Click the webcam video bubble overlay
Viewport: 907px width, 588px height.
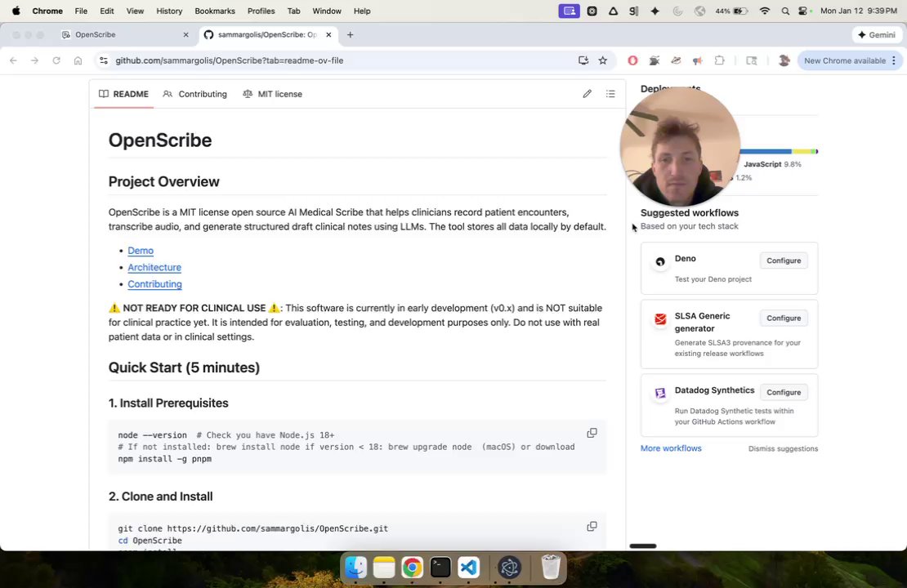click(x=680, y=146)
